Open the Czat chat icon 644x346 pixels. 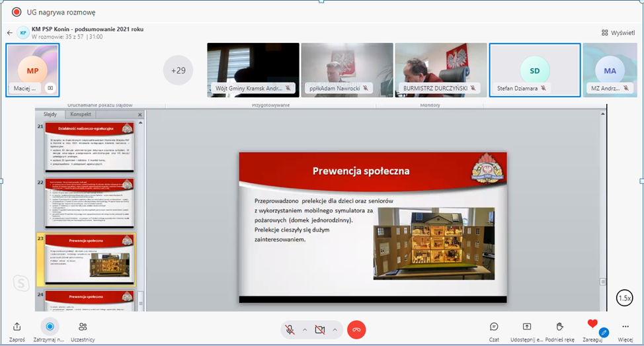[494, 327]
